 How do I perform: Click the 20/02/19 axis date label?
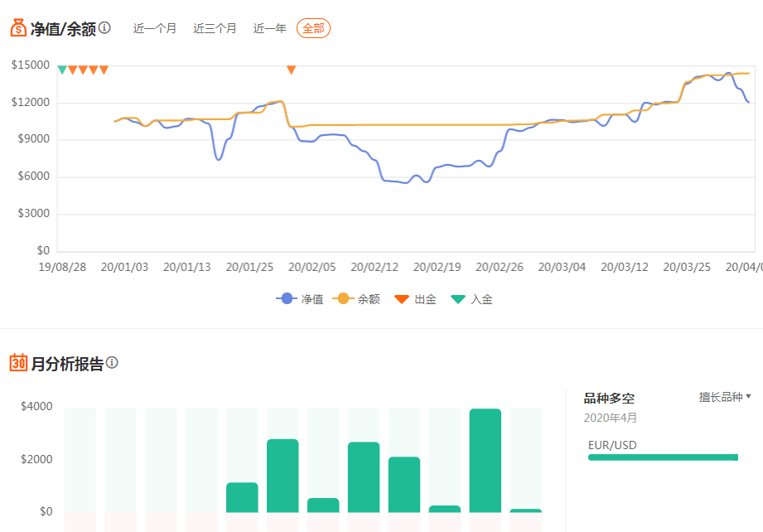click(437, 267)
